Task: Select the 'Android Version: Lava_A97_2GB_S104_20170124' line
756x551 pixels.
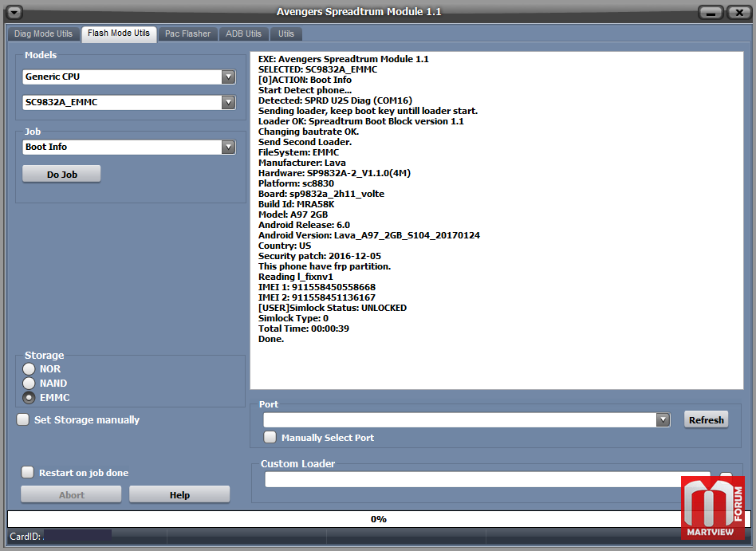Action: (x=369, y=235)
